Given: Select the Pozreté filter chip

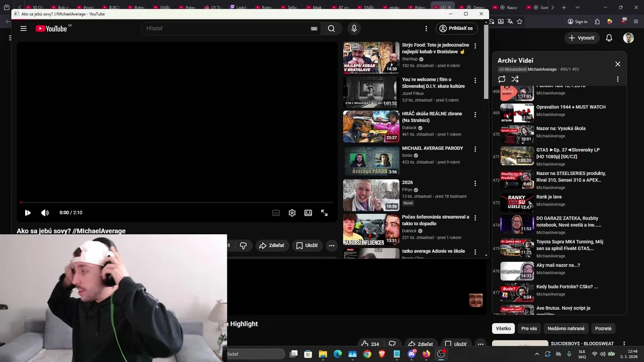Looking at the screenshot, I should [603, 328].
